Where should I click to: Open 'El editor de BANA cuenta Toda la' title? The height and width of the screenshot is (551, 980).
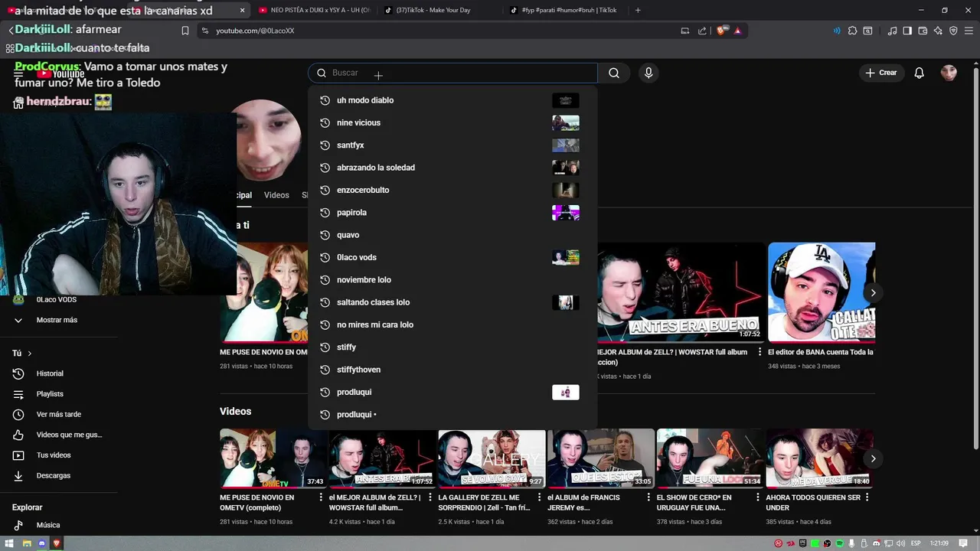pyautogui.click(x=821, y=352)
